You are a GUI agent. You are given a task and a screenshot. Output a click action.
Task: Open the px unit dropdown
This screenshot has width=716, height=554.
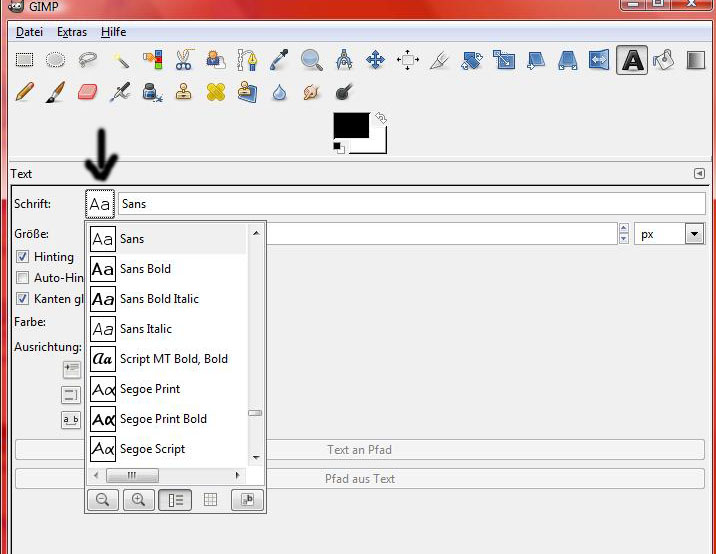coord(694,234)
